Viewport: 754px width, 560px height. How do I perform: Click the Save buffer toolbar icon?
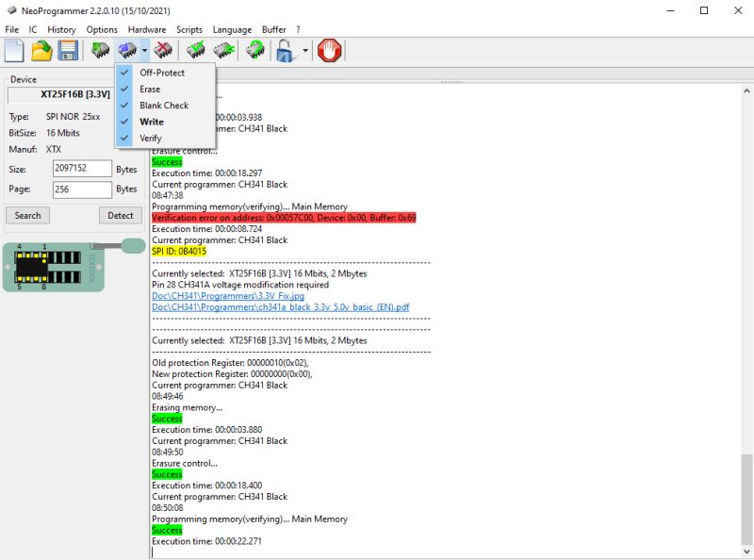[65, 51]
